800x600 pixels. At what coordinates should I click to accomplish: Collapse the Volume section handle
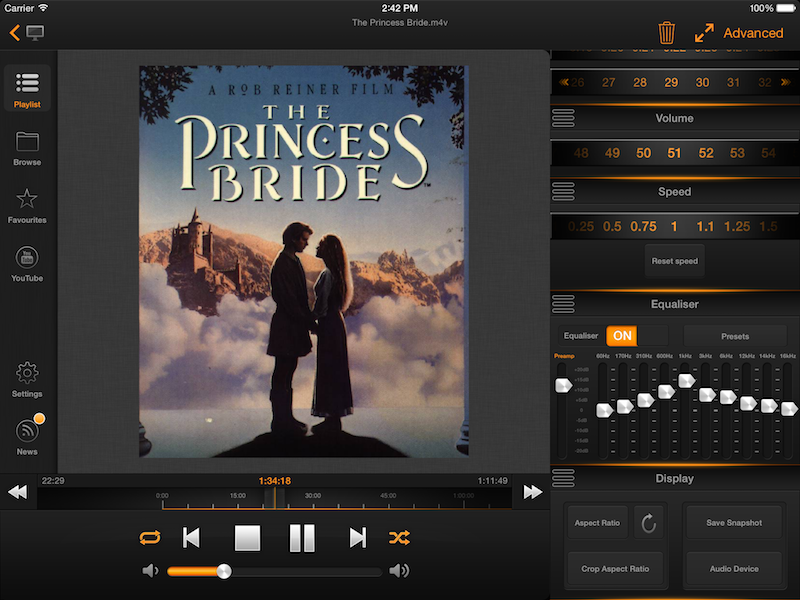tap(563, 118)
